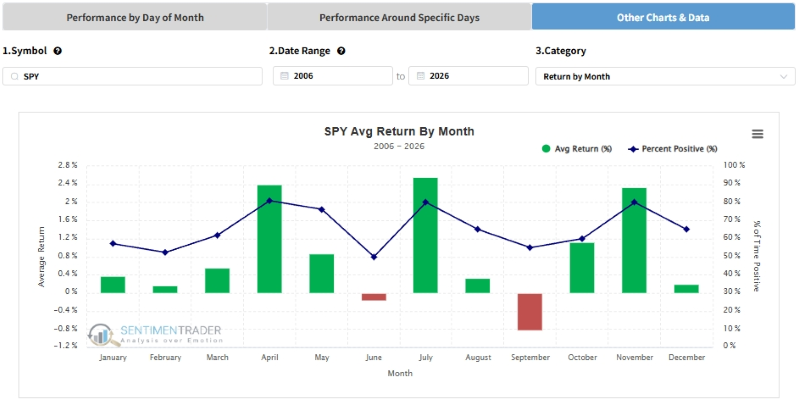The width and height of the screenshot is (800, 406).
Task: Click the October percent positive diamond marker
Action: (582, 239)
